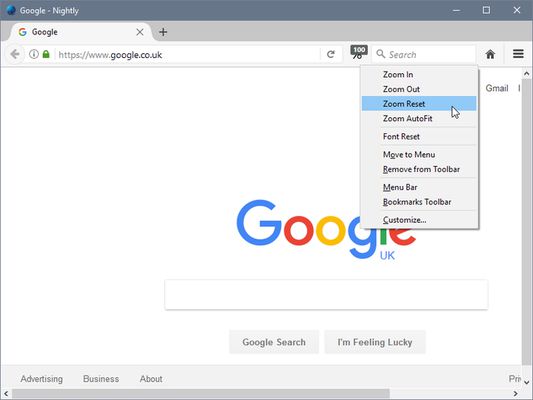Click the green padlock security icon
This screenshot has height=400, width=533.
[46, 54]
